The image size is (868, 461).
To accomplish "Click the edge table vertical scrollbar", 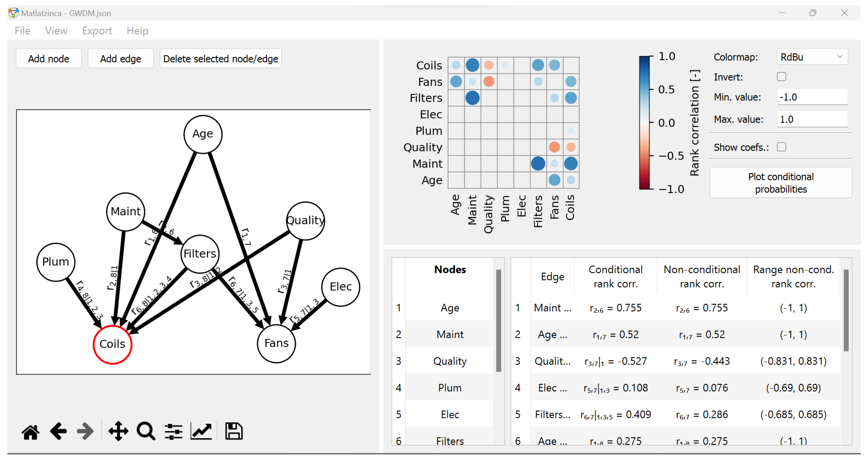I will [846, 310].
